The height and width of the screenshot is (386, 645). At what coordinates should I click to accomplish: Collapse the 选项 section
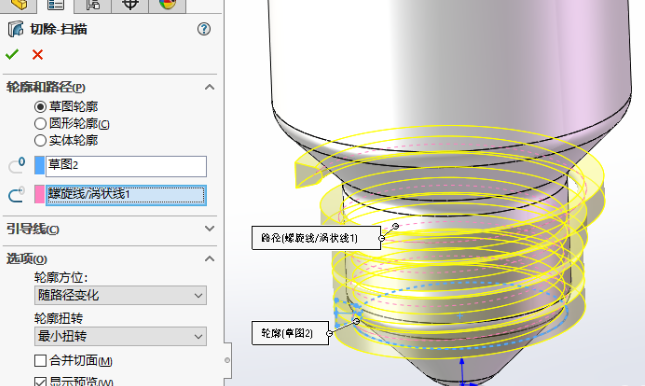pos(209,258)
